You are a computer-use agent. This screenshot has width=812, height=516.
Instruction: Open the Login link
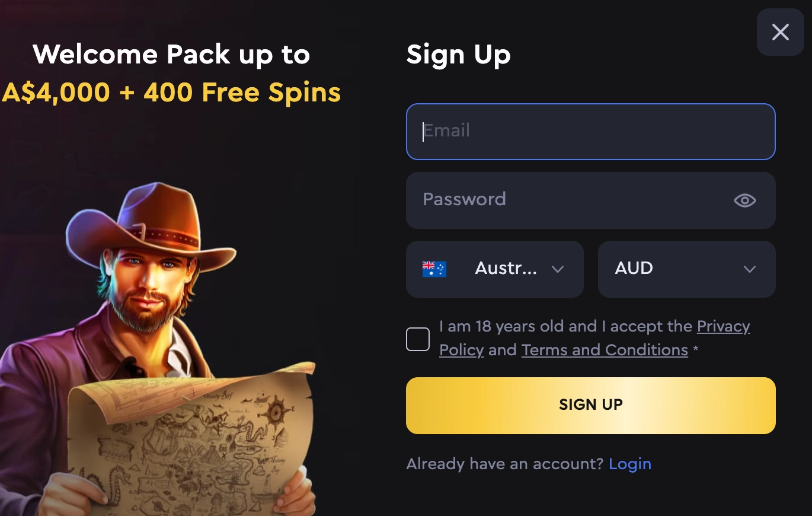pyautogui.click(x=630, y=464)
